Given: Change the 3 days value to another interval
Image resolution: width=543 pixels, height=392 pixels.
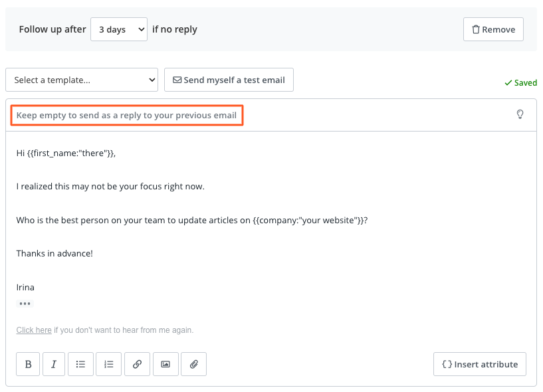Looking at the screenshot, I should coord(118,29).
